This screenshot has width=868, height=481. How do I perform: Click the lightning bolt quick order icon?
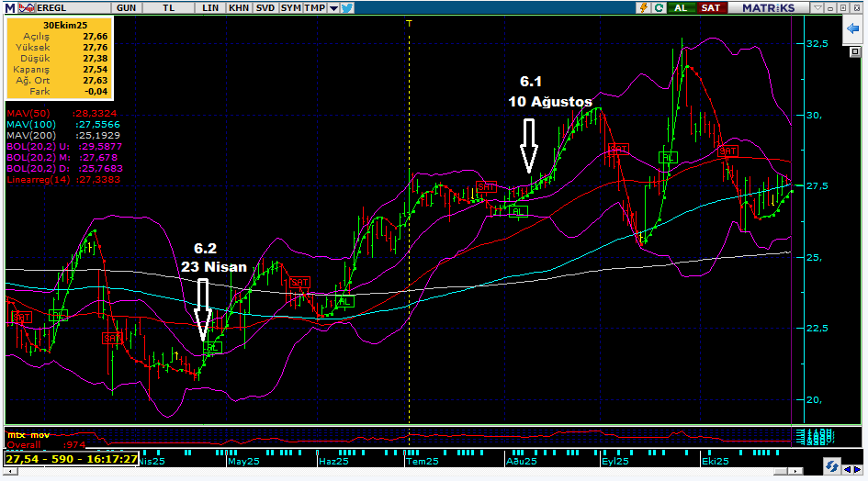(x=645, y=7)
